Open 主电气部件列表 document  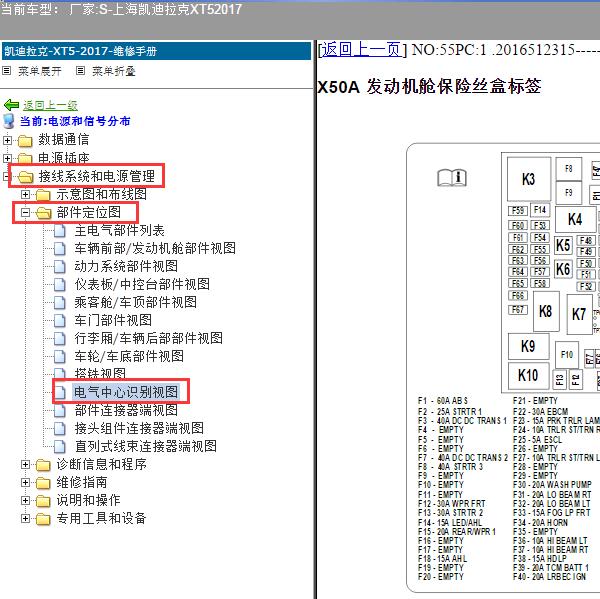pyautogui.click(x=119, y=230)
